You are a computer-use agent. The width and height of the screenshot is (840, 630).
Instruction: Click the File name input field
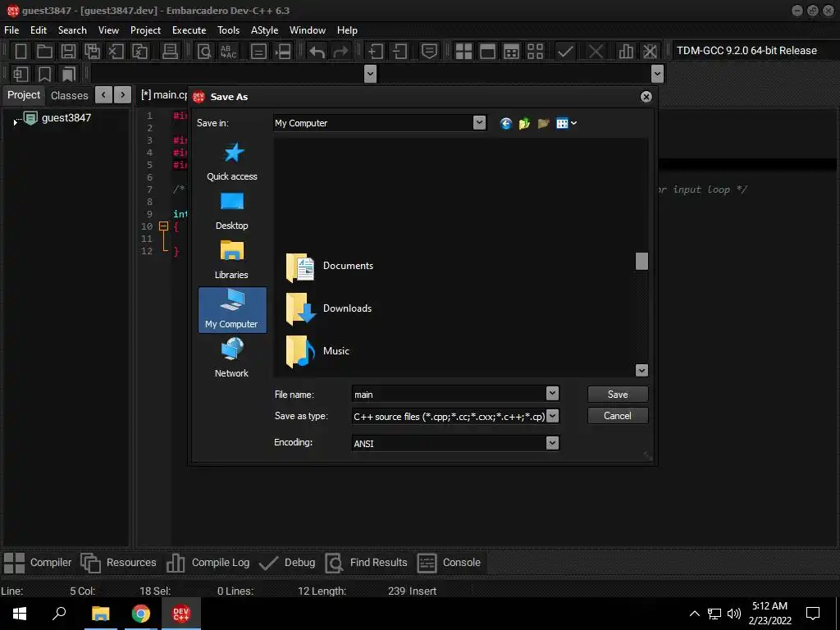(x=449, y=394)
